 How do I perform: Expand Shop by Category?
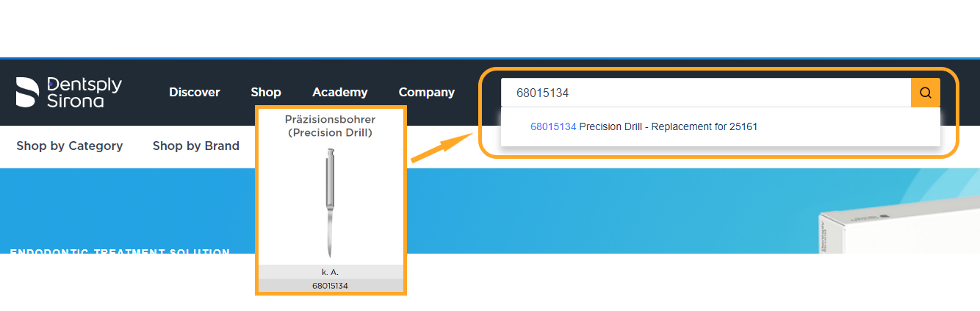(x=70, y=146)
